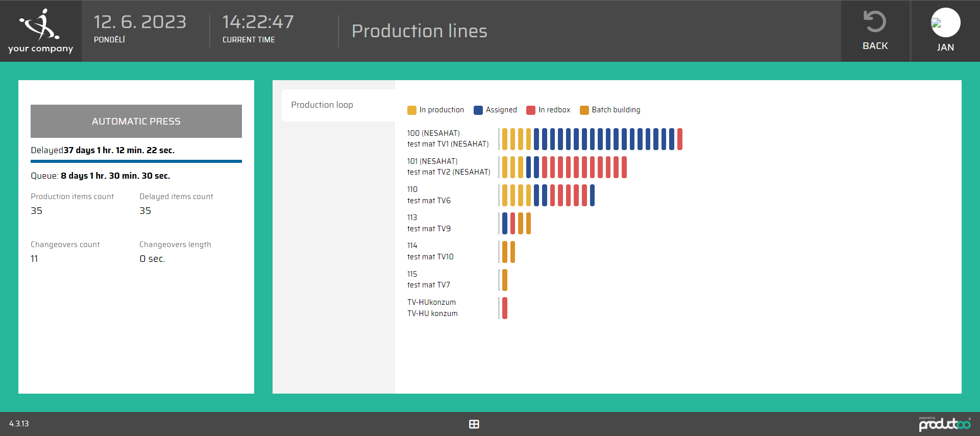Click the AUTOMATIC PRESS header button
Viewport: 980px width, 436px height.
click(x=136, y=122)
